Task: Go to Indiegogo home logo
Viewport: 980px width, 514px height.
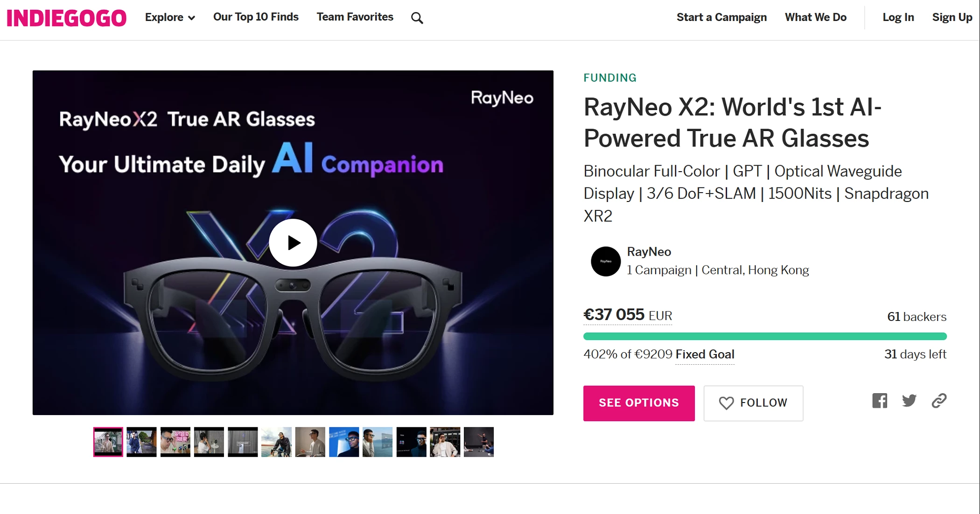Action: click(66, 18)
